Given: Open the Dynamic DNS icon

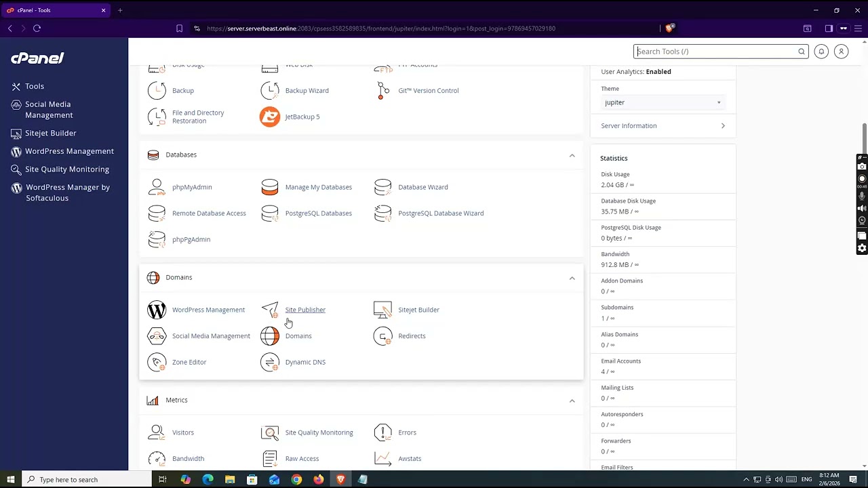Looking at the screenshot, I should (270, 362).
